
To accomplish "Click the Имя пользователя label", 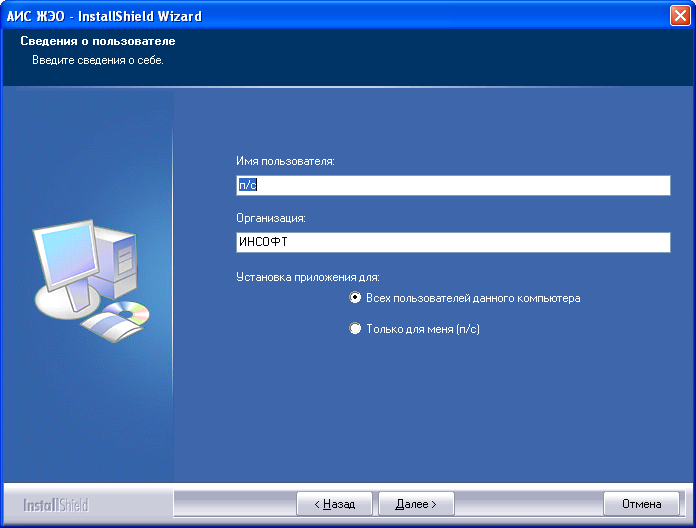I will click(x=285, y=161).
